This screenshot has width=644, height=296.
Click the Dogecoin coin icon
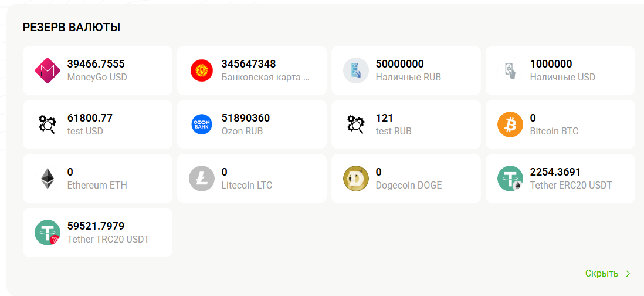356,179
